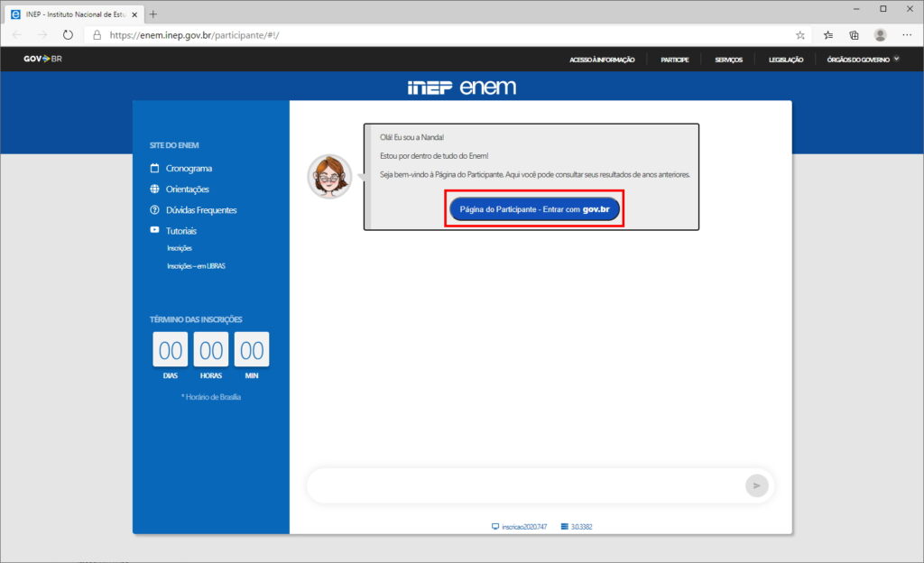Click the 'Olá! Eu sou a Nanda!' text
Viewport: 924px width, 563px height.
click(x=411, y=137)
